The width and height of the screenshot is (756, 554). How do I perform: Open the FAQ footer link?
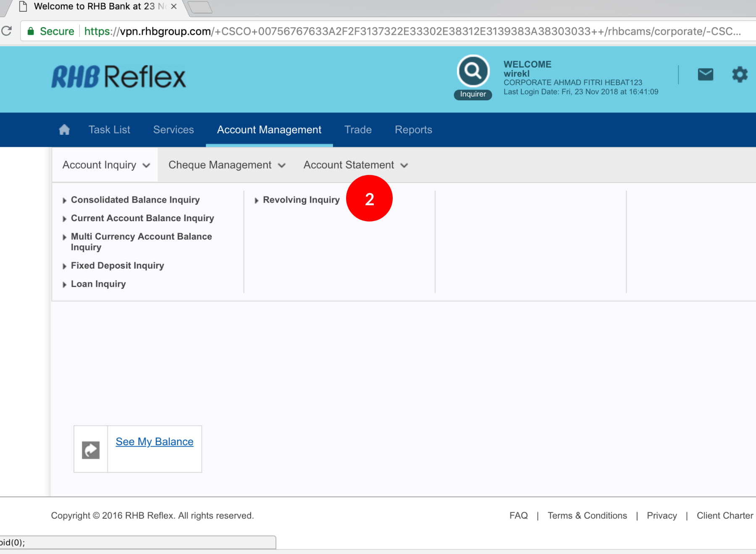pos(518,515)
